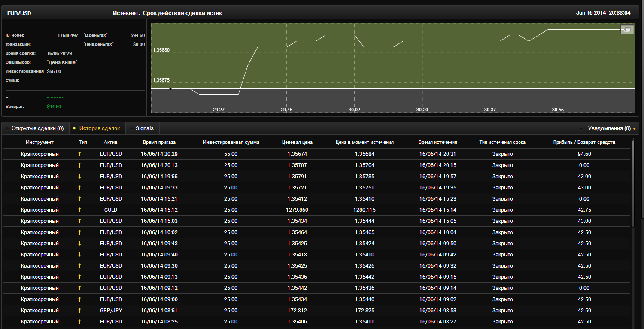Click the up arrow in the 16/06/14 08:25 order row
This screenshot has height=329, width=644.
[x=79, y=322]
